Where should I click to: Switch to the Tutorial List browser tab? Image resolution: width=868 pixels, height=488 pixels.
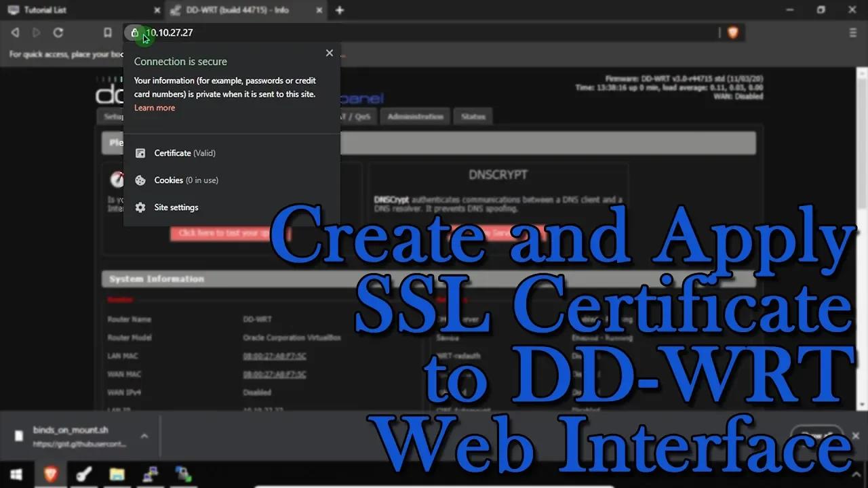(x=75, y=10)
